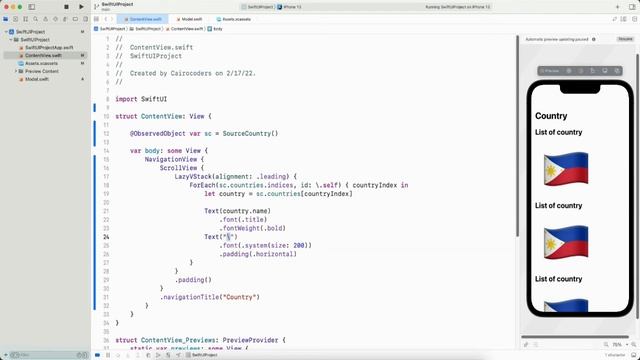Pin the preview in canvas
The height and width of the screenshot is (360, 640).
[x=526, y=345]
